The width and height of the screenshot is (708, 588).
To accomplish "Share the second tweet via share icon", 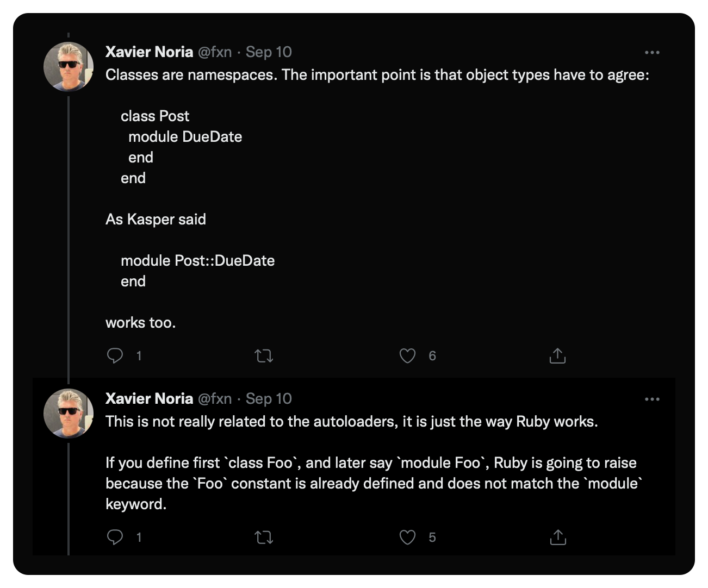I will click(x=557, y=537).
